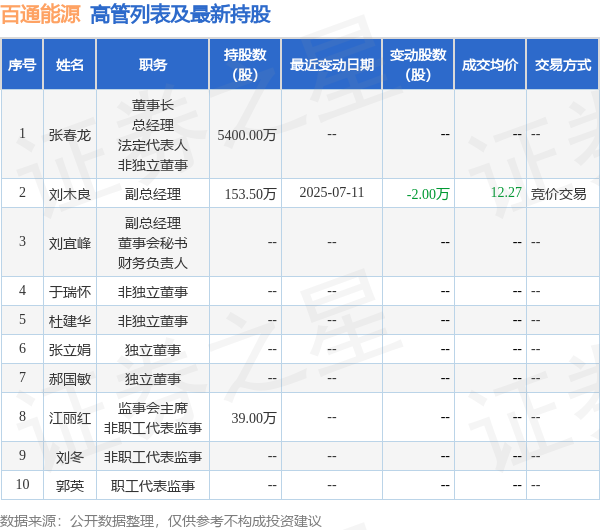The width and height of the screenshot is (600, 530).
Task: Click the name 于瑞怀
Action: [70, 292]
